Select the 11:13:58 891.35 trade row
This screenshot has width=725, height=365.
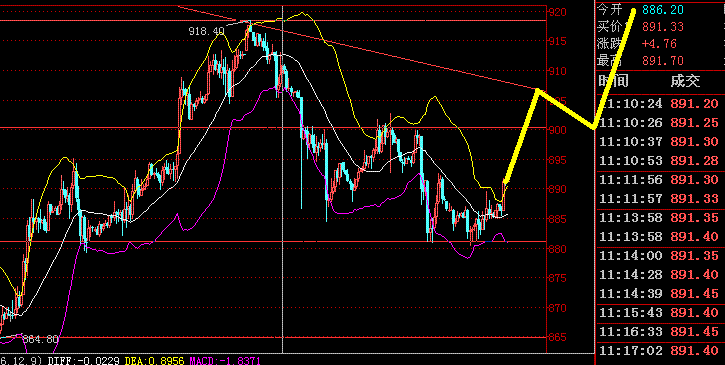(x=660, y=217)
